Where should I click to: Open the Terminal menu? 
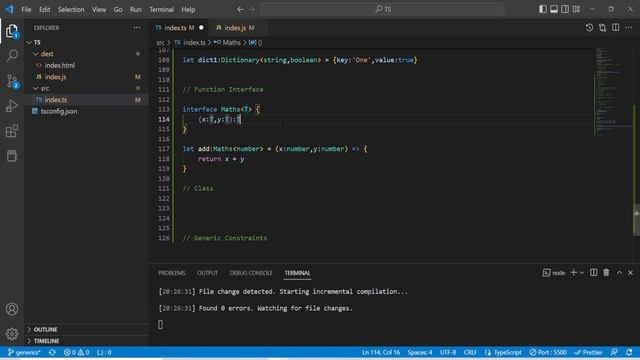pos(161,9)
